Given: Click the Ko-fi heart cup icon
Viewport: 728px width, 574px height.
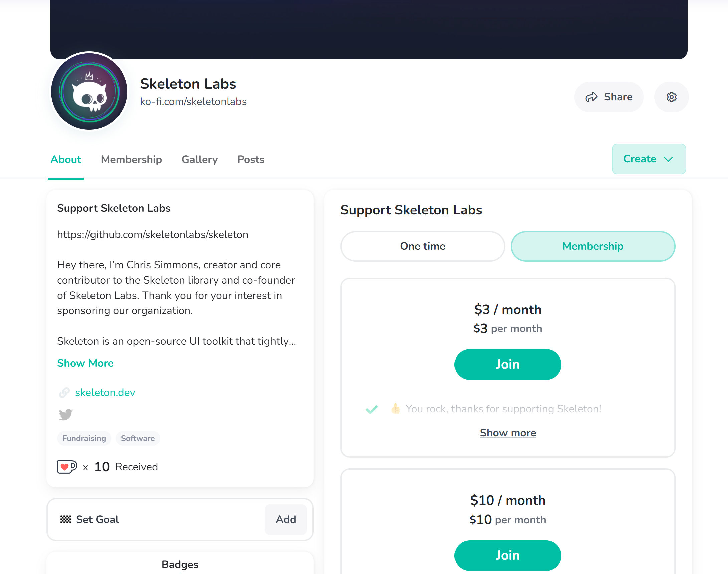Looking at the screenshot, I should (x=67, y=466).
